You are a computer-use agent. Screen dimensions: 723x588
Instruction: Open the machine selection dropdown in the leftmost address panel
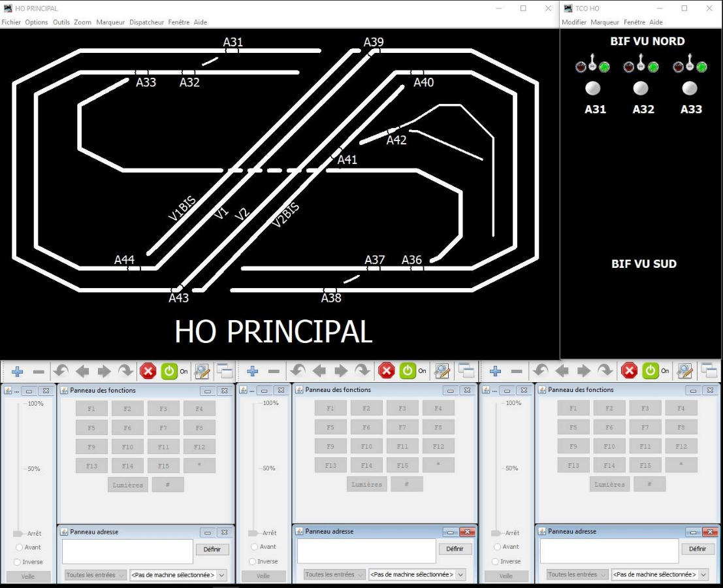(178, 575)
